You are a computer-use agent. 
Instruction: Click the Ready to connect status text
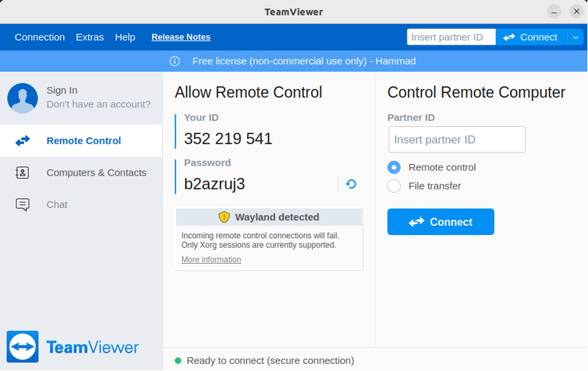pyautogui.click(x=271, y=361)
